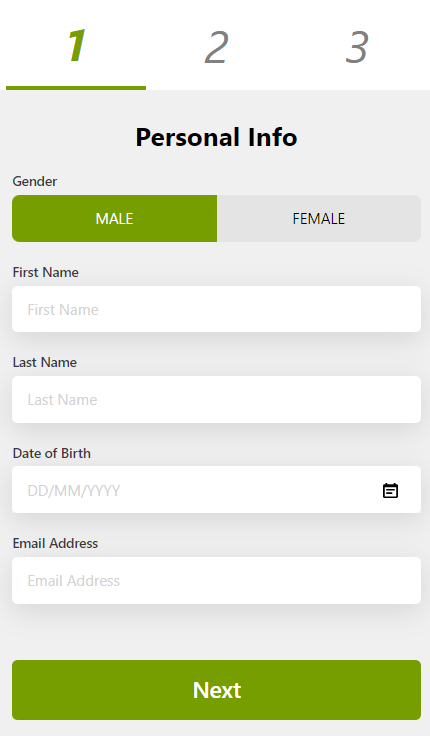Click the First Name label above field
The width and height of the screenshot is (430, 736).
tap(46, 272)
